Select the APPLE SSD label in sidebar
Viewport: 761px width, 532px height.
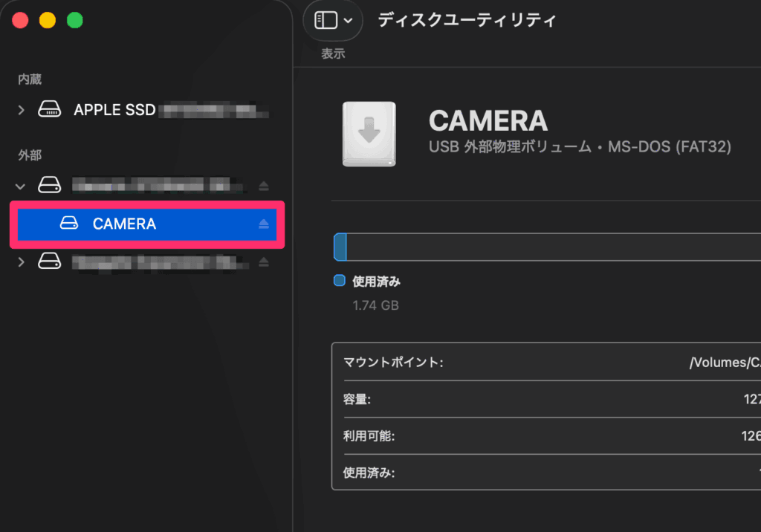pos(114,110)
